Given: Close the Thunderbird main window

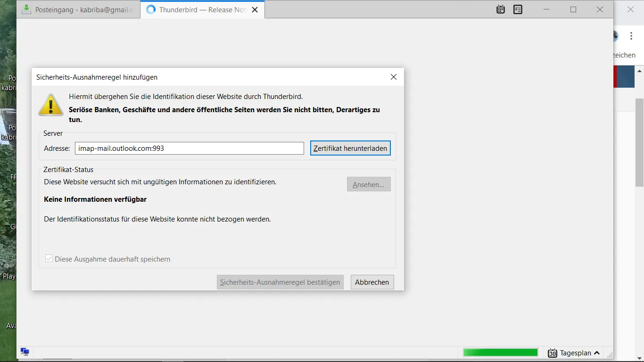Looking at the screenshot, I should click(600, 9).
